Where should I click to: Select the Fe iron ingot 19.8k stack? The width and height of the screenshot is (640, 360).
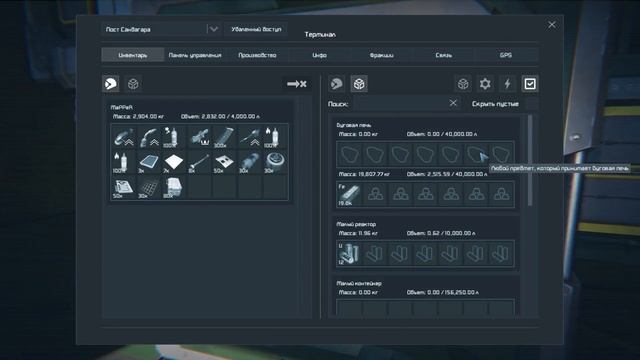point(349,194)
